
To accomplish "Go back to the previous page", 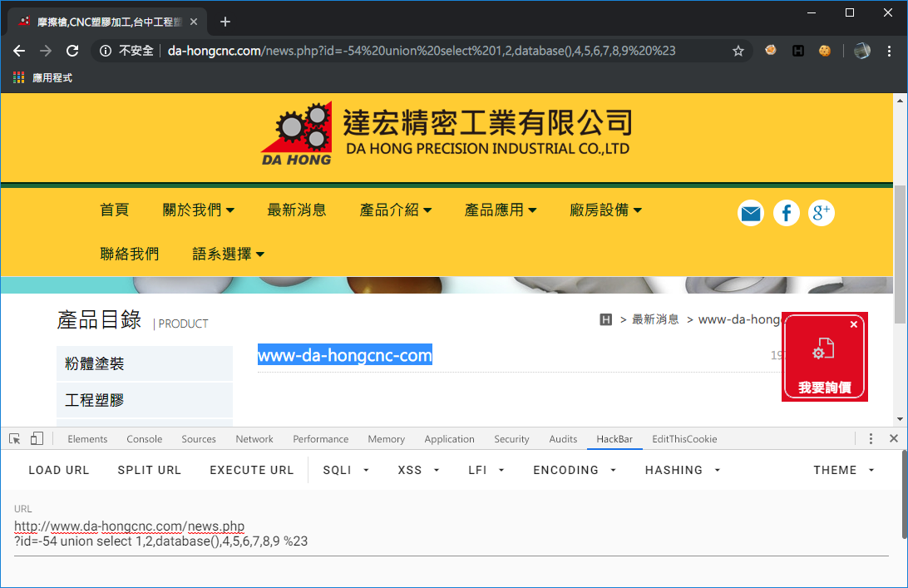I will pyautogui.click(x=19, y=51).
